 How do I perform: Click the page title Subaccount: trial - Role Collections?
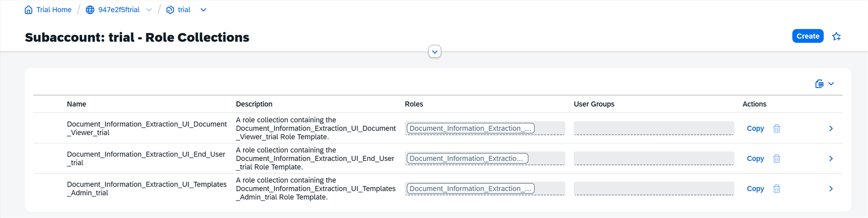click(x=137, y=38)
